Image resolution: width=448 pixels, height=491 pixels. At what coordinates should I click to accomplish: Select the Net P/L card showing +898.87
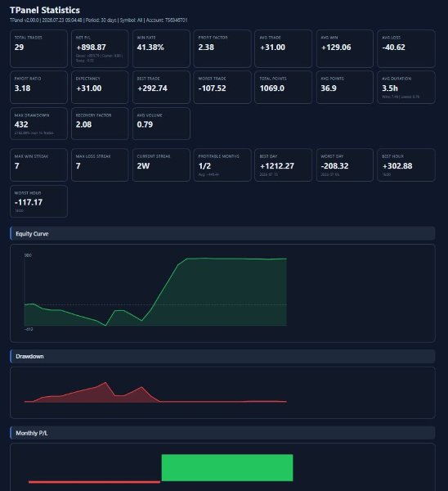(100, 48)
